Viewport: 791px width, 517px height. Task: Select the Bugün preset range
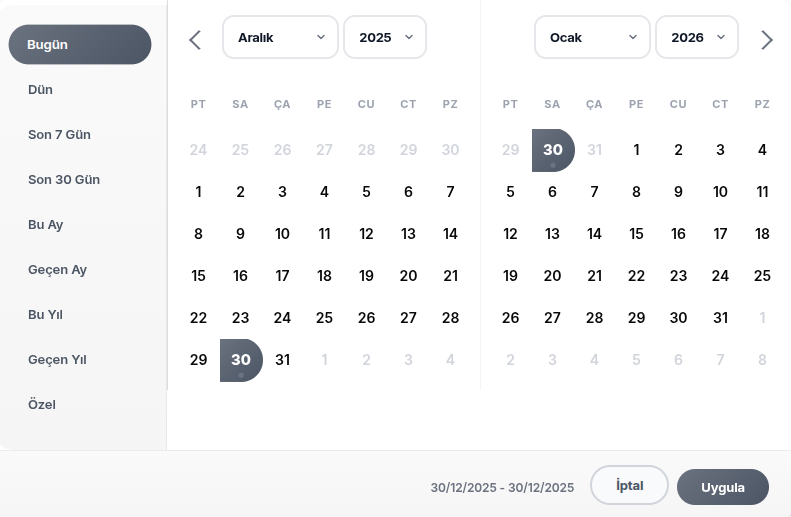pyautogui.click(x=80, y=44)
